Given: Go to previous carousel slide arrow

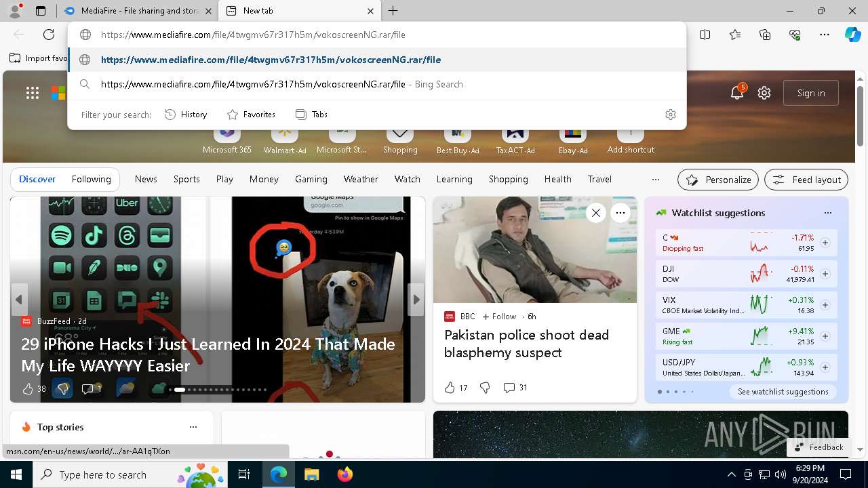Looking at the screenshot, I should [x=19, y=300].
